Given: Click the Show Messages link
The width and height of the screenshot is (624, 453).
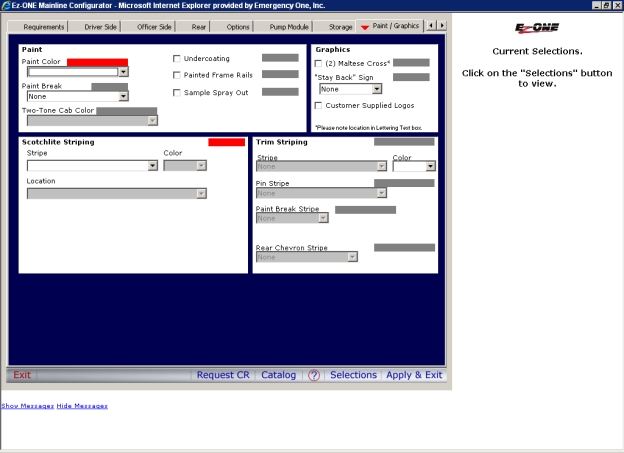Looking at the screenshot, I should (27, 406).
